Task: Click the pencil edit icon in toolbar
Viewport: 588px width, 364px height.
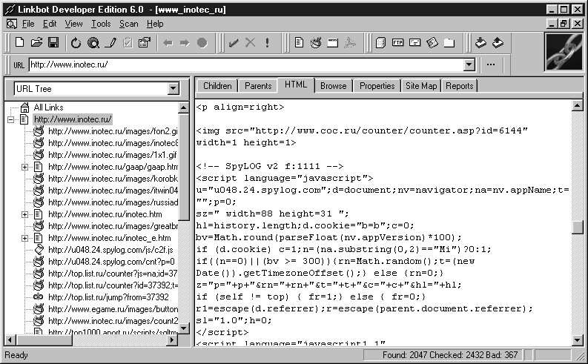Action: pyautogui.click(x=110, y=43)
